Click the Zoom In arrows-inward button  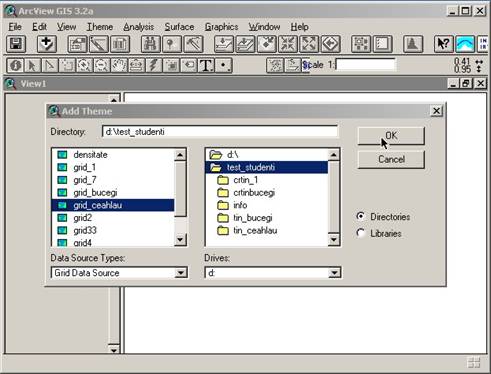pos(288,44)
